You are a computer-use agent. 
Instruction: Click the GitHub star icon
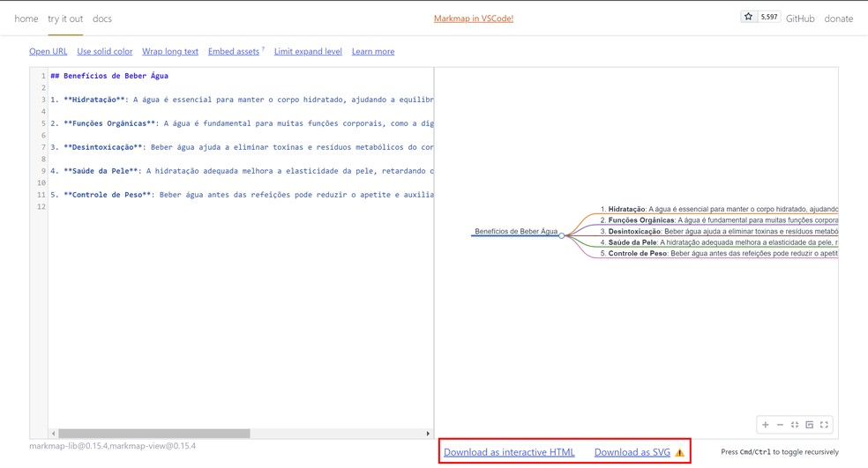click(748, 17)
